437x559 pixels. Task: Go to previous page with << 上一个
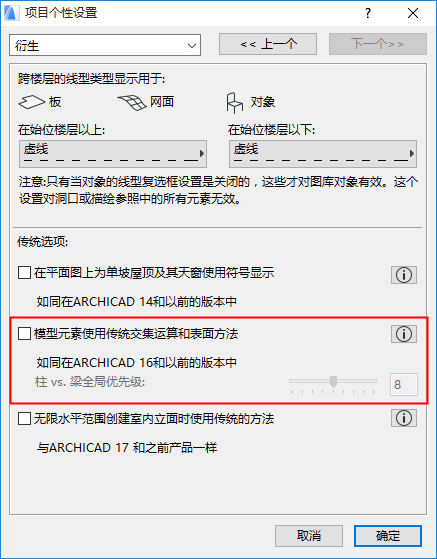tap(268, 44)
